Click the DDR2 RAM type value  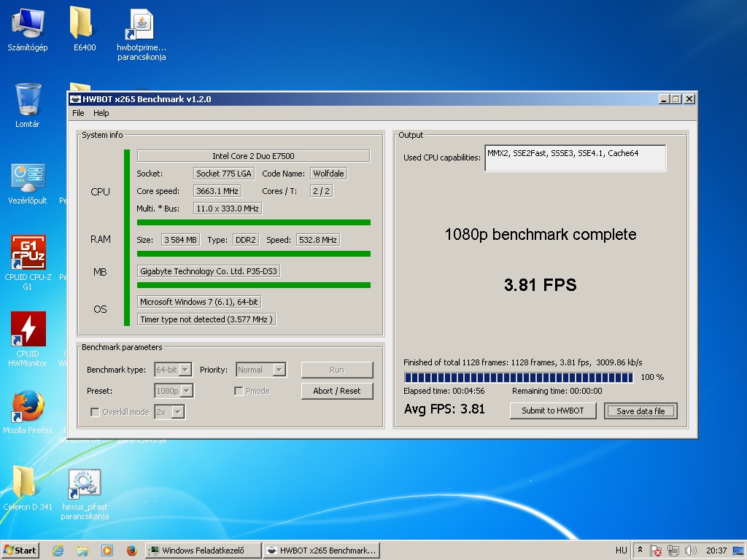pyautogui.click(x=246, y=240)
